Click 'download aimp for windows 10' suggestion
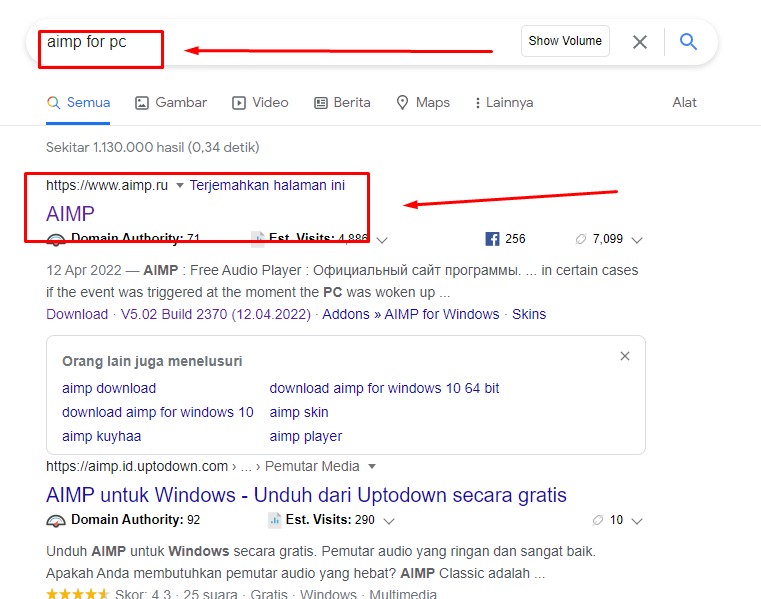 (x=158, y=412)
